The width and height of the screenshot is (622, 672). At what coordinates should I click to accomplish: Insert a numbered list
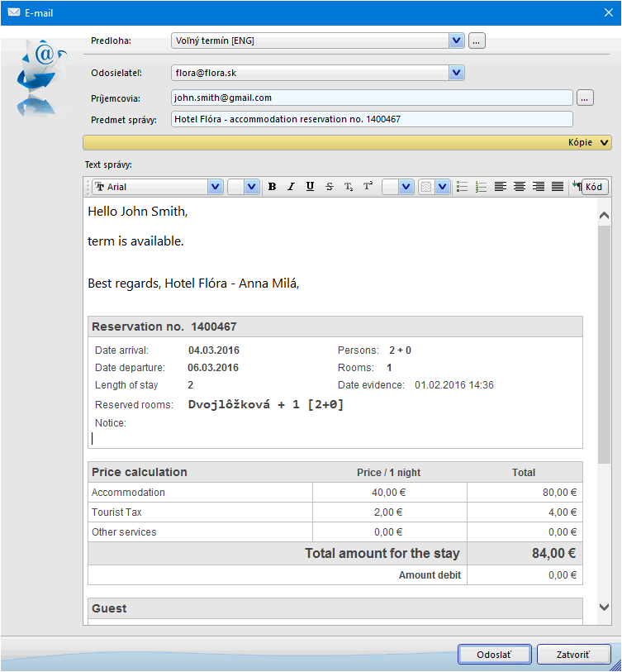coord(482,187)
